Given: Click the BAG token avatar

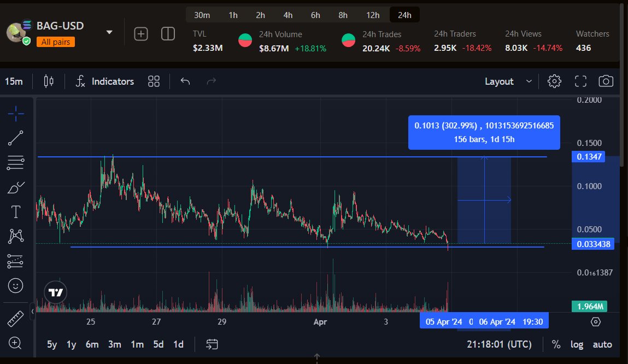Looking at the screenshot, I should [17, 32].
